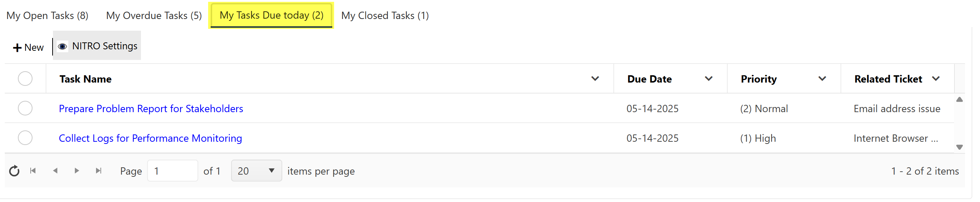Switch to My Overdue Tasks tab
The height and width of the screenshot is (202, 980).
coord(154,16)
